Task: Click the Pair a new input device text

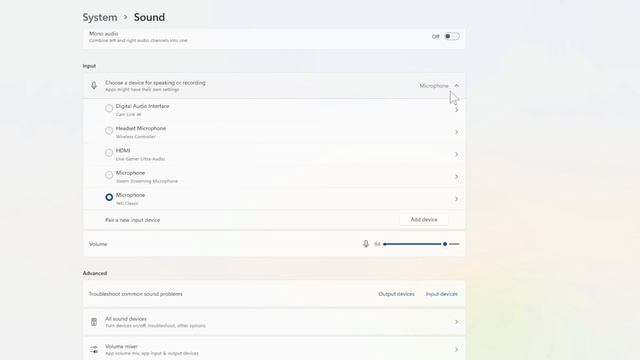Action: [x=133, y=220]
